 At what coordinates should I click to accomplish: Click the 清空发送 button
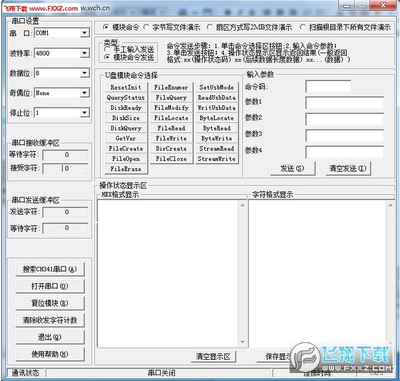point(348,168)
